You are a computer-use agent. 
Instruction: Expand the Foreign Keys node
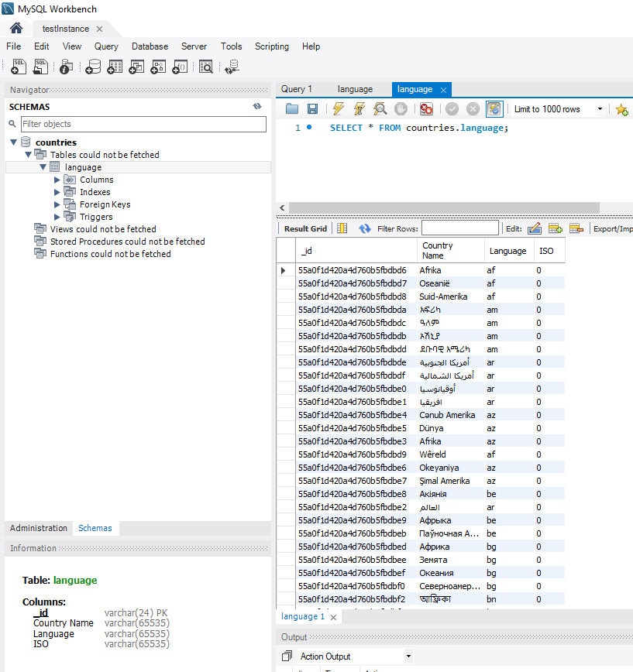pos(55,204)
